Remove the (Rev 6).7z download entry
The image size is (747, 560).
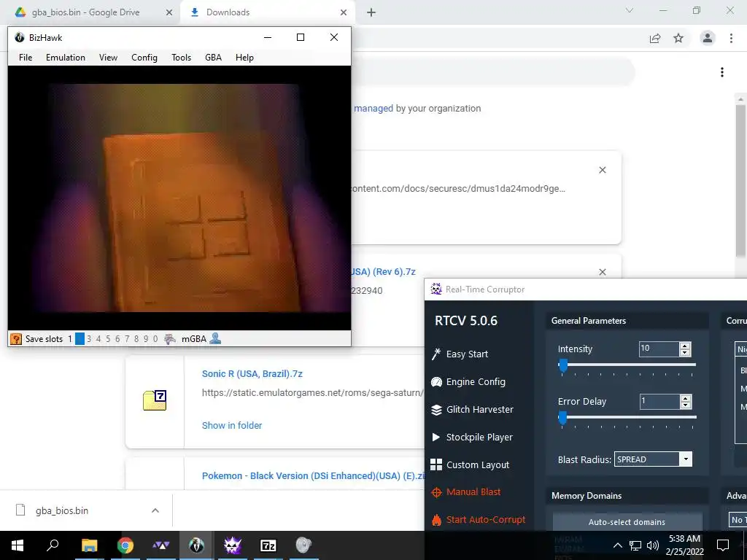coord(602,272)
